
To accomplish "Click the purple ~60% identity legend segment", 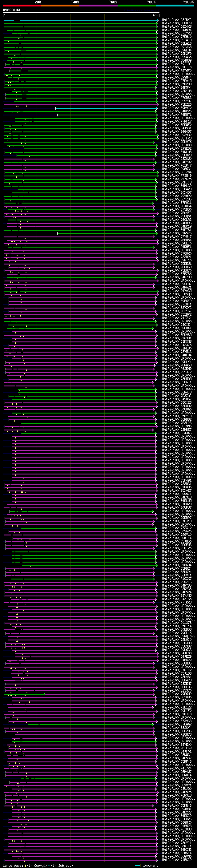I will 98,6.
